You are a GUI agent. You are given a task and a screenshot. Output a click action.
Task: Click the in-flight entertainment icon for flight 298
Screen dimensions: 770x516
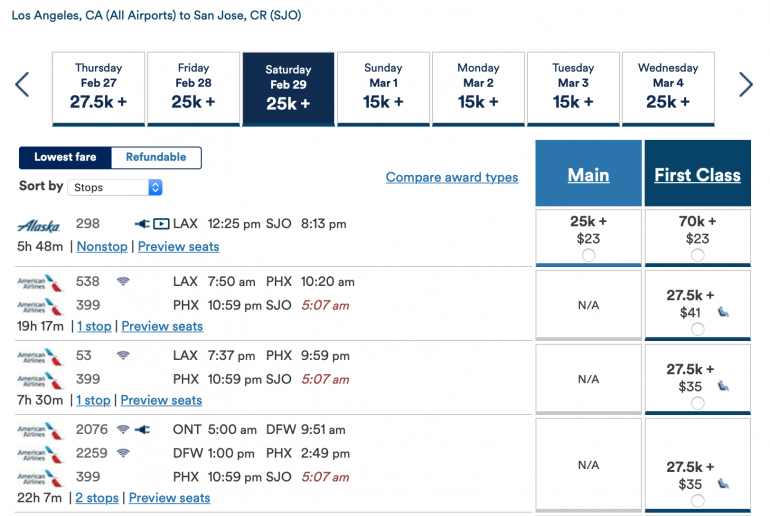[x=161, y=224]
